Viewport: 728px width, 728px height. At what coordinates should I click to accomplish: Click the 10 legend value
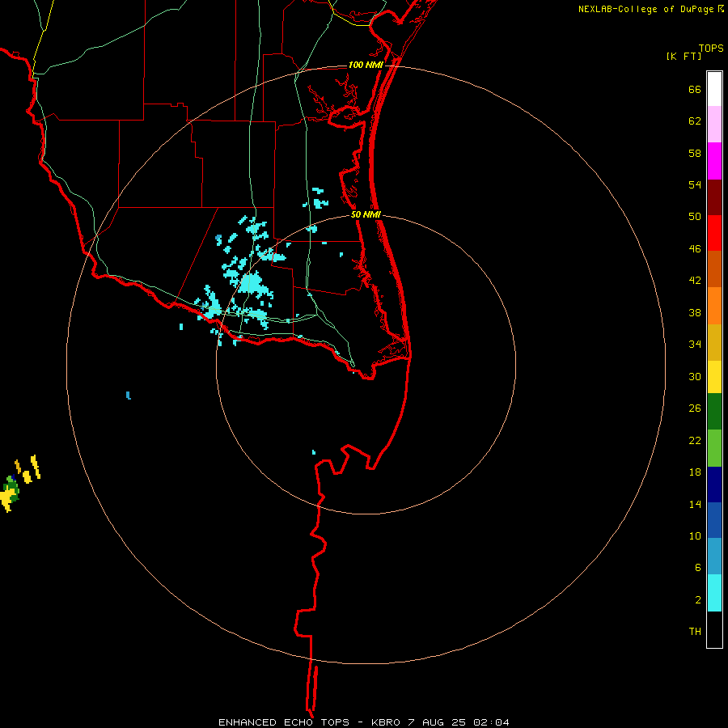695,535
